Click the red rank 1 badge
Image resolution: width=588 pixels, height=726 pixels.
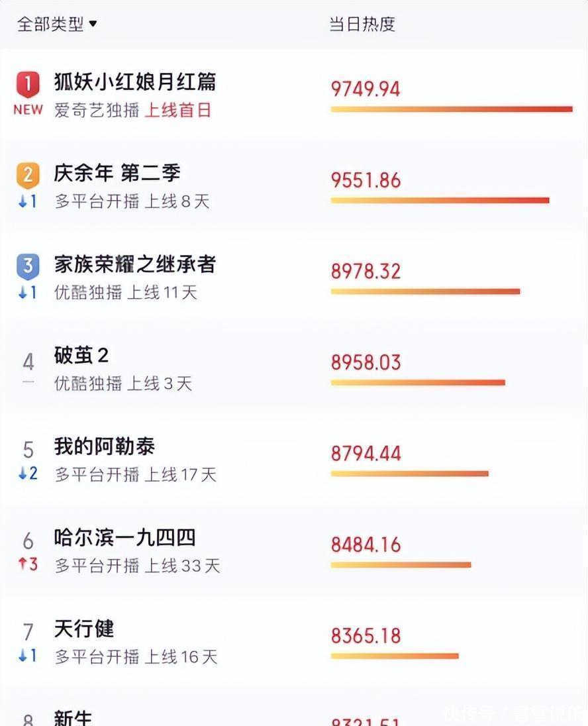[x=28, y=84]
